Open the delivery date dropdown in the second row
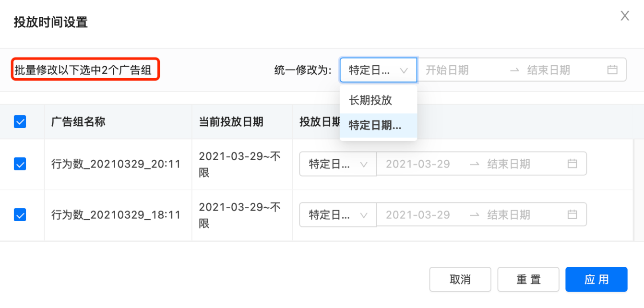 (337, 214)
